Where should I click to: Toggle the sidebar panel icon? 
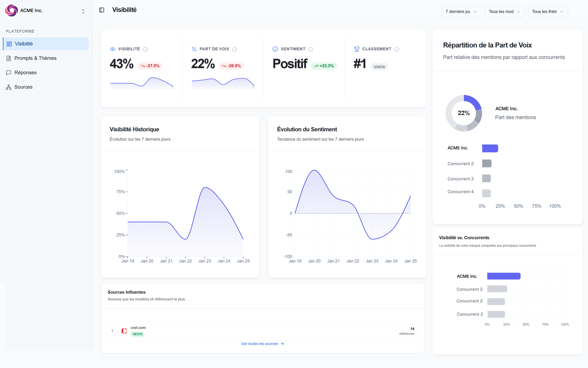click(x=102, y=10)
